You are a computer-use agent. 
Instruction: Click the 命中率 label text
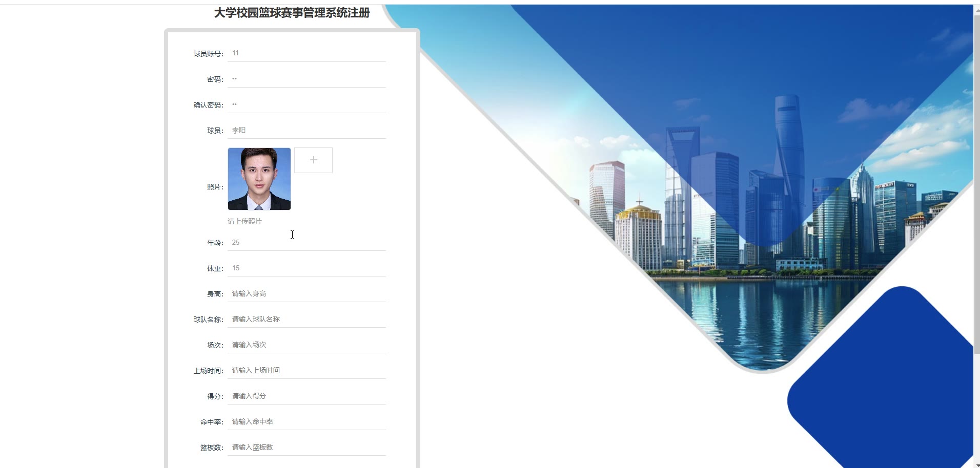pos(212,422)
